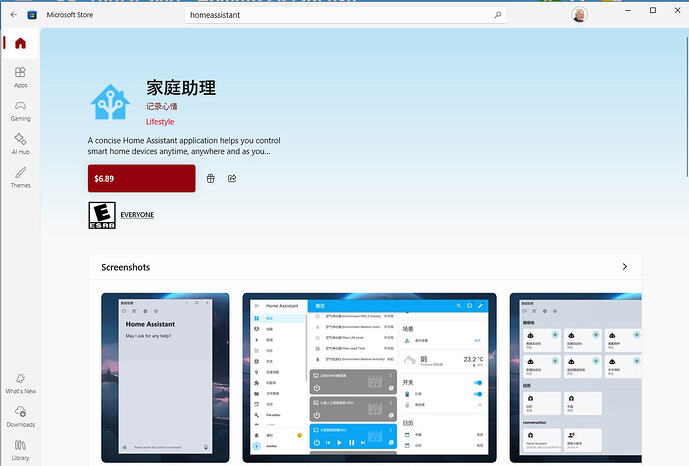
Task: Open the Apps section in the sidebar
Action: [20, 77]
